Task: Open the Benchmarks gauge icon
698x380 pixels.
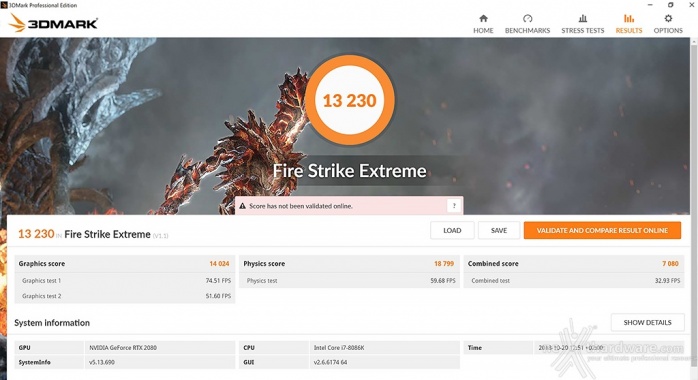Action: pyautogui.click(x=528, y=18)
